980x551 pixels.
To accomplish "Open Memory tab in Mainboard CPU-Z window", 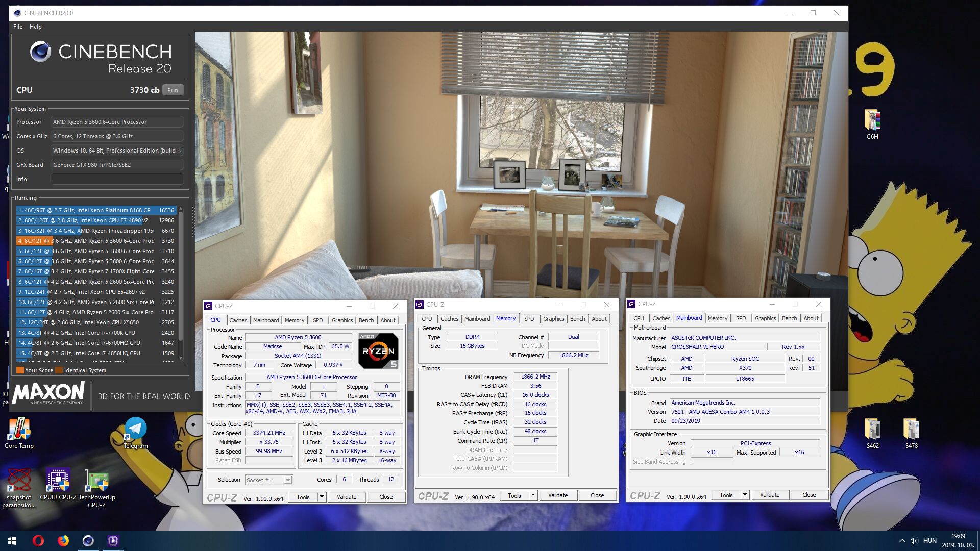I will [x=718, y=318].
